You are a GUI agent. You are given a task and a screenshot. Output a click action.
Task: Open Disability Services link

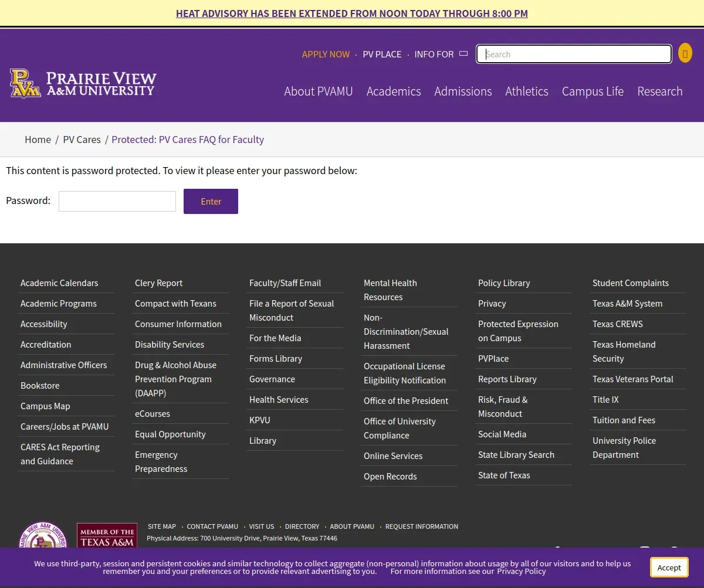click(x=170, y=344)
